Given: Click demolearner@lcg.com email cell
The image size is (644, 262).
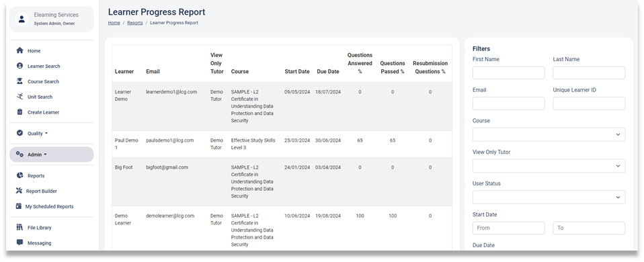Looking at the screenshot, I should click(170, 216).
